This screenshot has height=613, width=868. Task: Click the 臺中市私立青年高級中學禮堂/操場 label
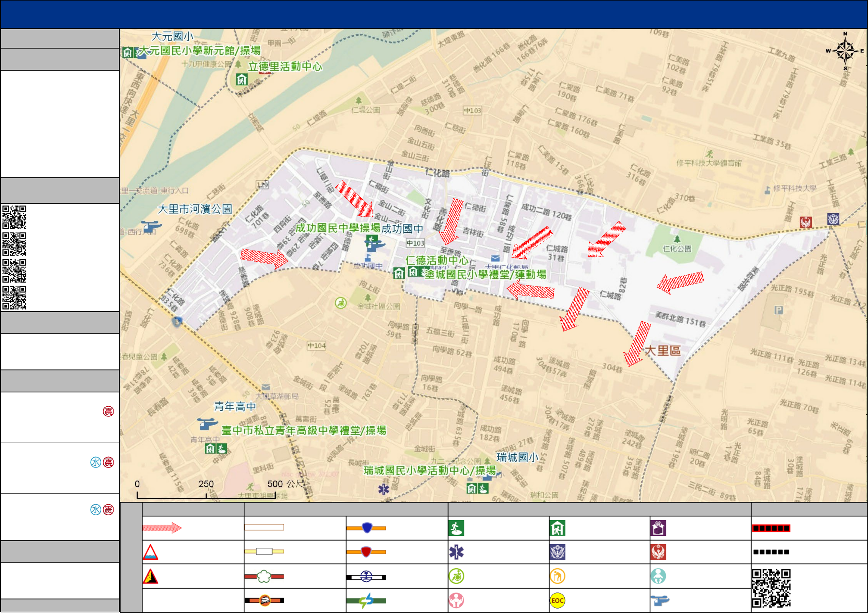pyautogui.click(x=304, y=430)
